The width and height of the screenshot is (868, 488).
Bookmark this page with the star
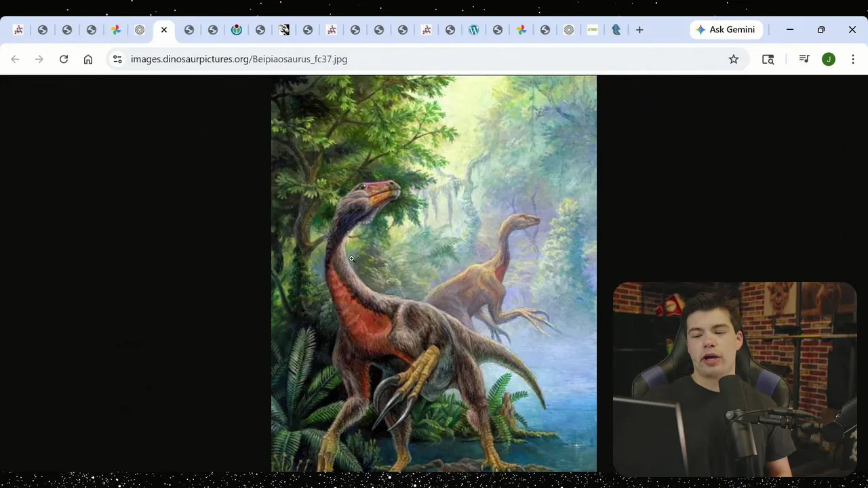[x=734, y=59]
